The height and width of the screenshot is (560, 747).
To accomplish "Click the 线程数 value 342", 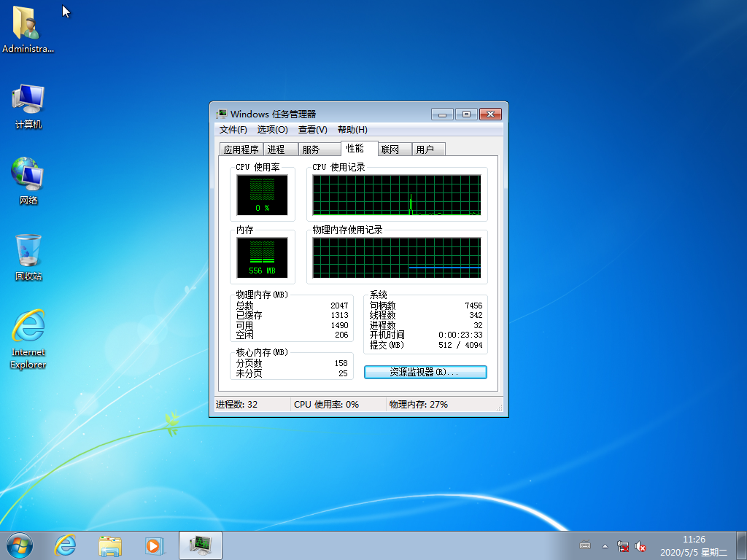I will click(x=476, y=315).
